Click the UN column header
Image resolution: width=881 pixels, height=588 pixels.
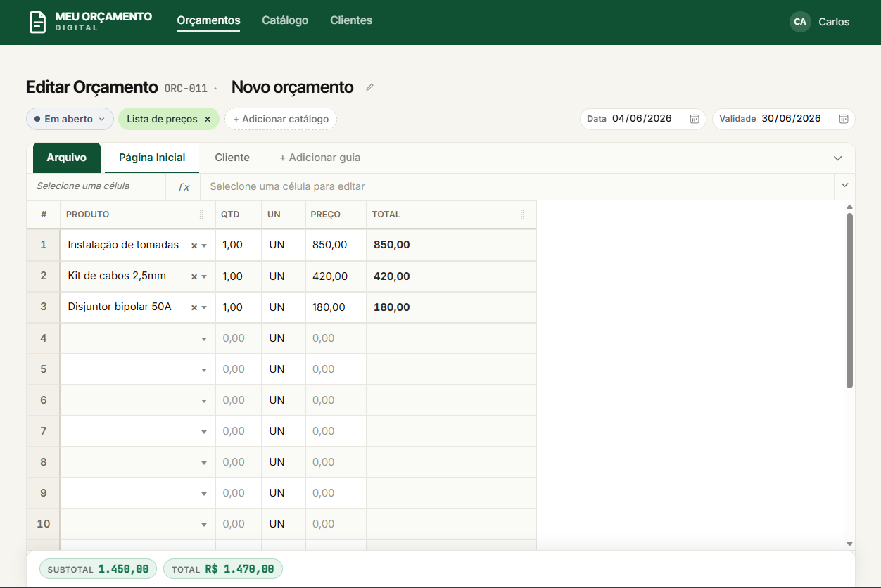pyautogui.click(x=284, y=215)
